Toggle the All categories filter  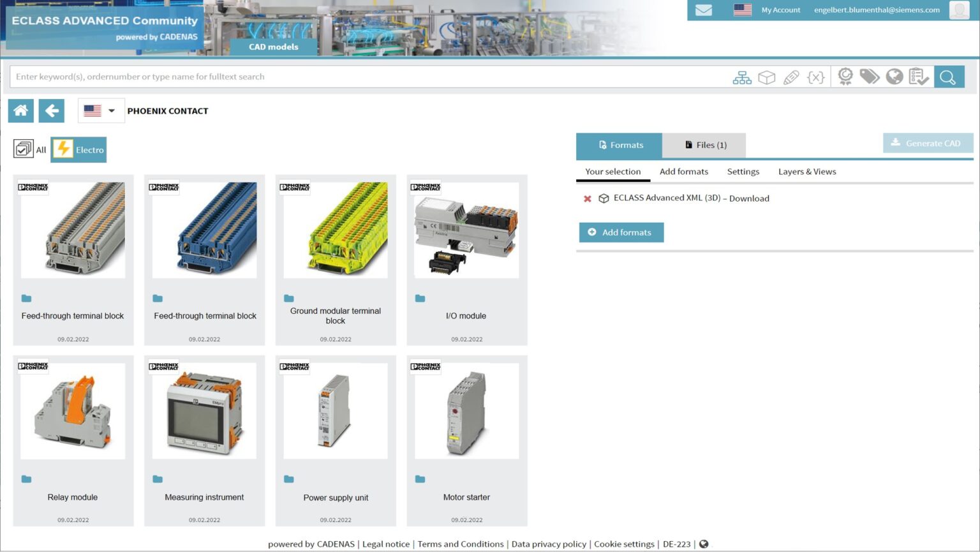pyautogui.click(x=30, y=149)
